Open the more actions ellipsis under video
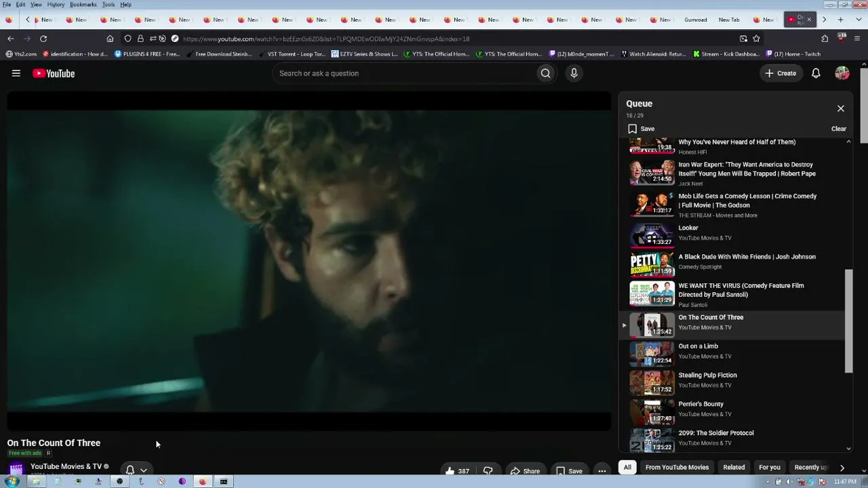The image size is (868, 488). coord(601,471)
